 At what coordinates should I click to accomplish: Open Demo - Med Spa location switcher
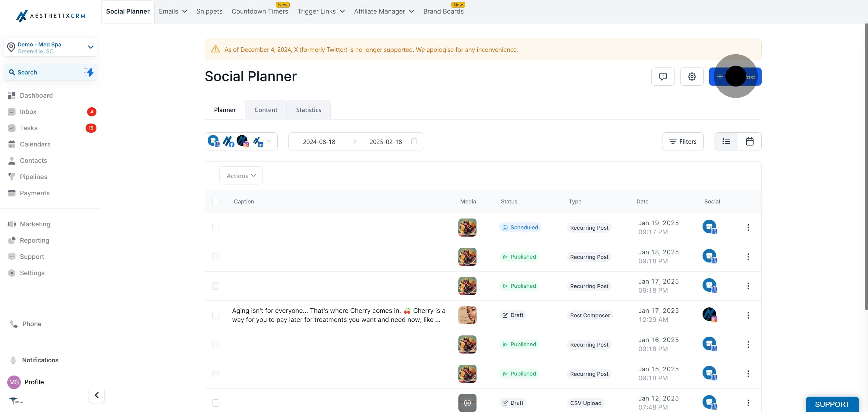(51, 48)
